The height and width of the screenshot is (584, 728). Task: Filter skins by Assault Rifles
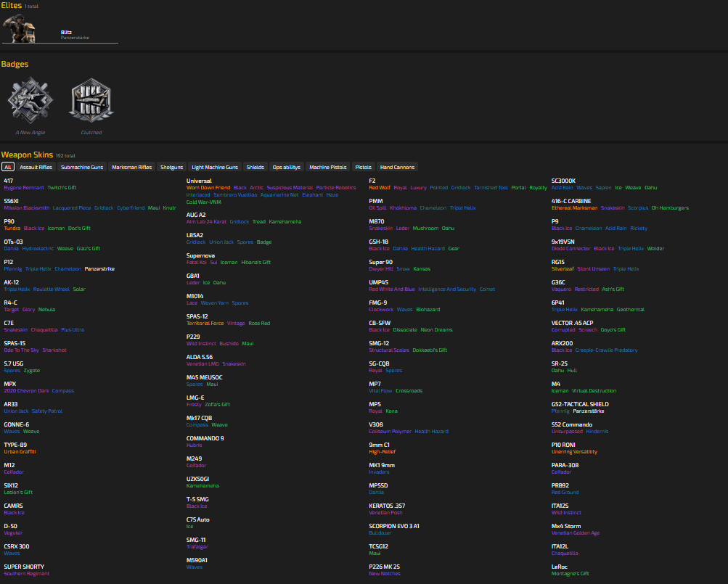click(x=36, y=167)
